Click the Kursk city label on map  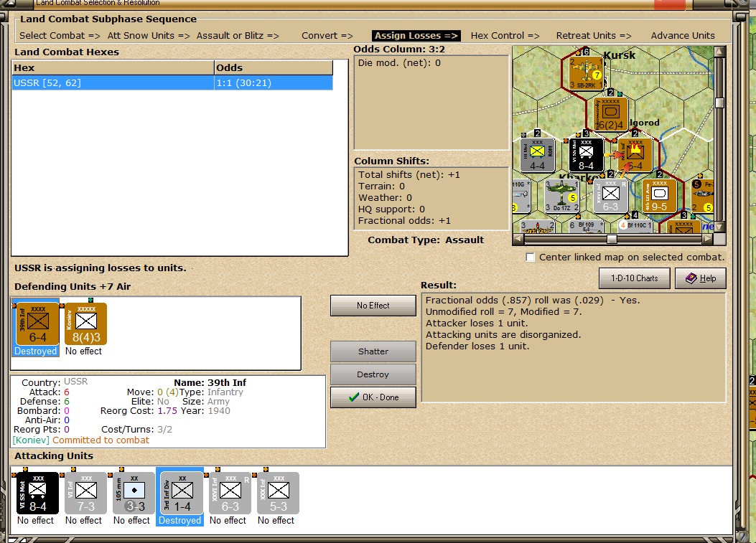pyautogui.click(x=620, y=55)
